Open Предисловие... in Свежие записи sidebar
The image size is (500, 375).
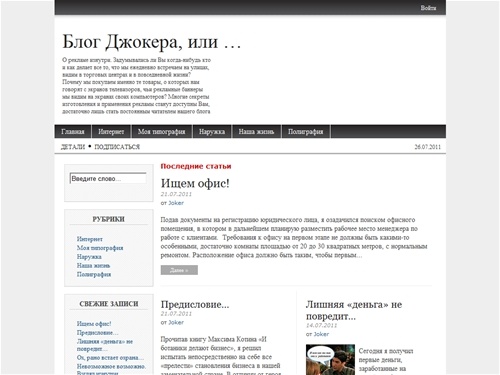pos(97,333)
